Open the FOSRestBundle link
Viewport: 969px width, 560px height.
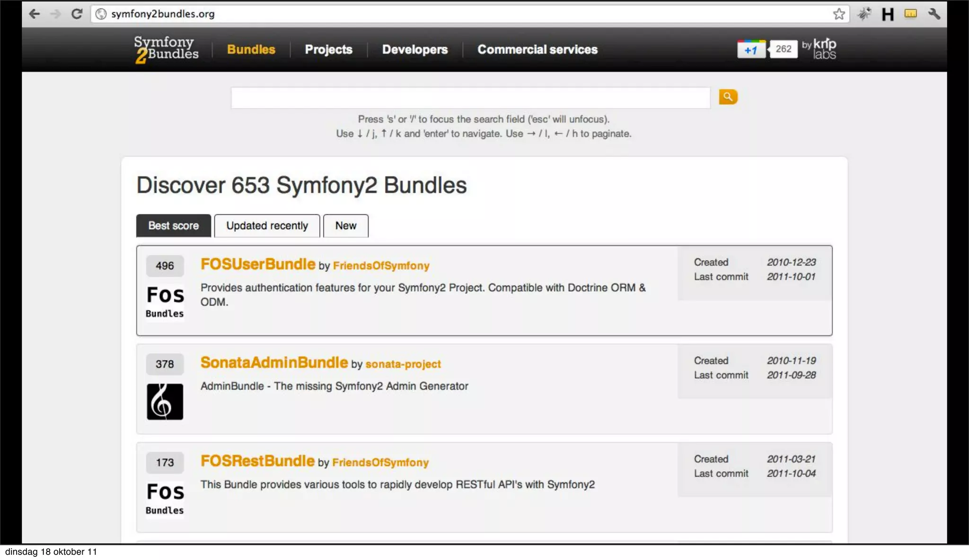tap(257, 461)
